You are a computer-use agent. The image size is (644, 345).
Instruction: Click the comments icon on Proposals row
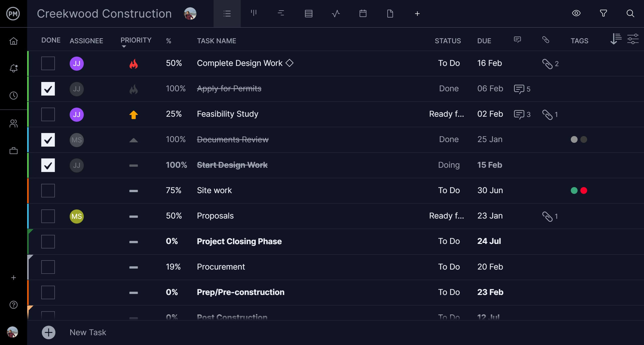pyautogui.click(x=517, y=216)
